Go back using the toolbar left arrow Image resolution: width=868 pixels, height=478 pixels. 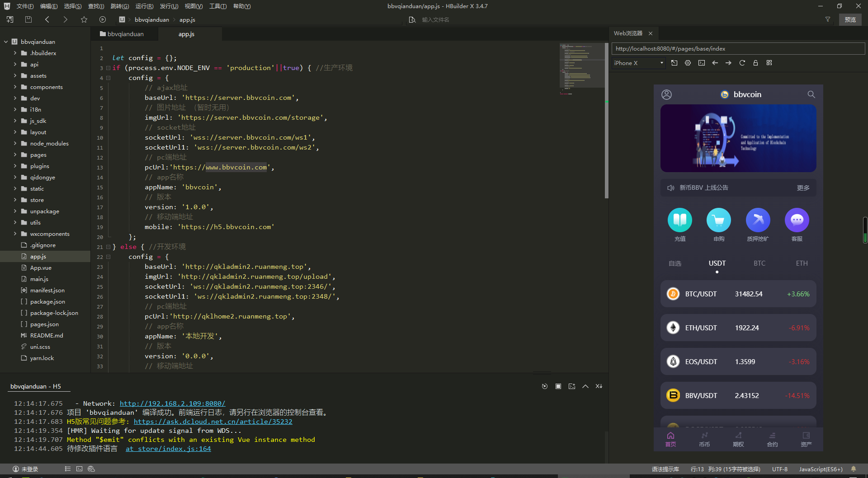point(47,19)
